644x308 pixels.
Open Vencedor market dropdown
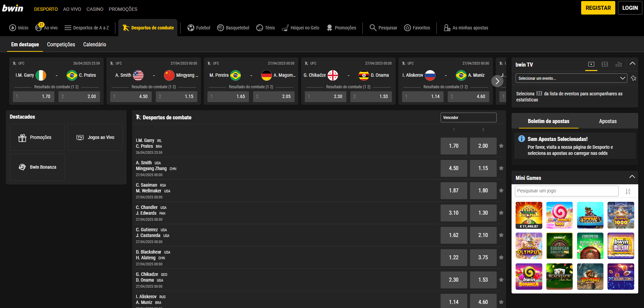tap(468, 117)
